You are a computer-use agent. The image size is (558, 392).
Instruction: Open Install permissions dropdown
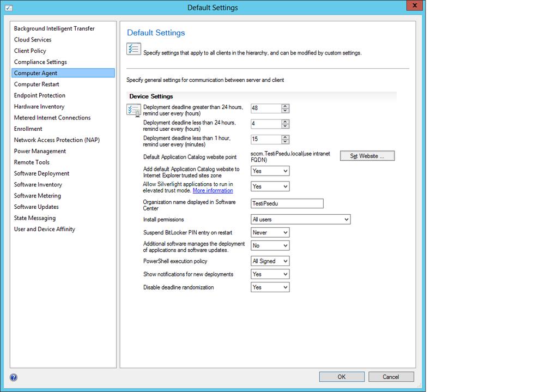click(x=301, y=219)
